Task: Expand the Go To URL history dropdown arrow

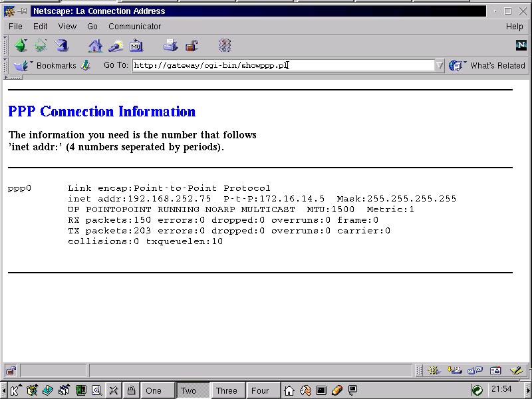Action: (440, 65)
